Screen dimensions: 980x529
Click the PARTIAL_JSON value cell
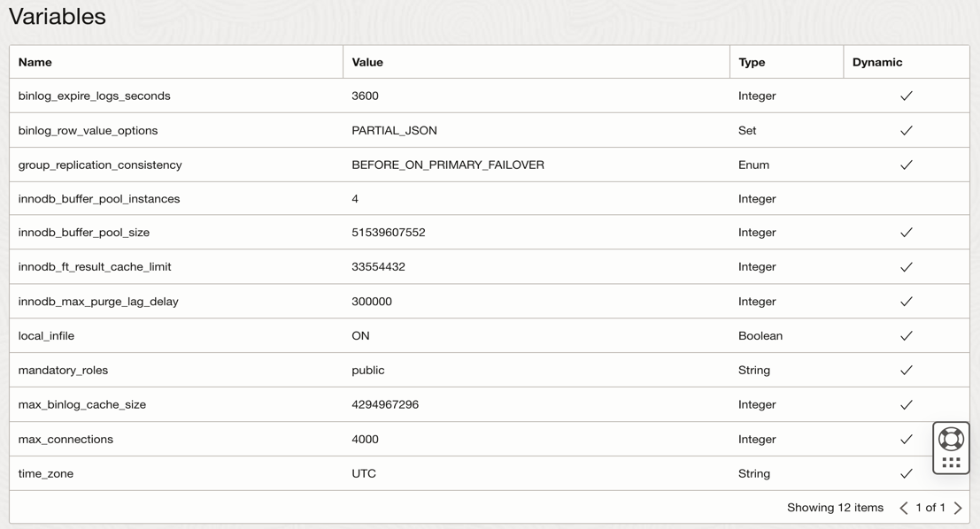(394, 130)
